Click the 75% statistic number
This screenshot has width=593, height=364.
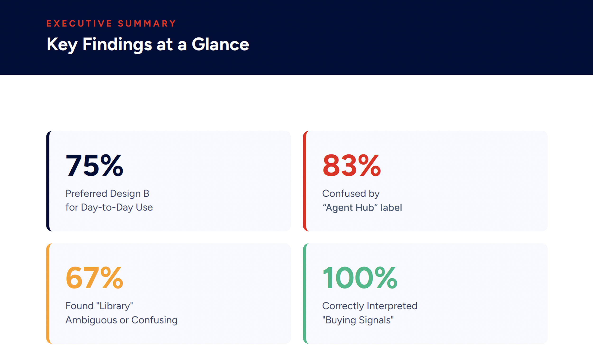94,165
